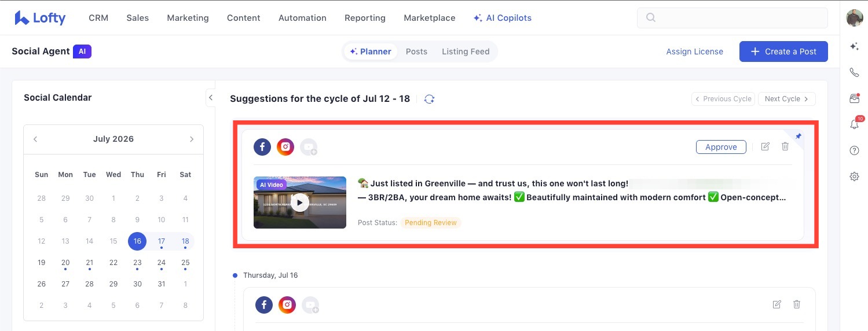Add YouTube channel to first post
The height and width of the screenshot is (331, 868).
[309, 148]
